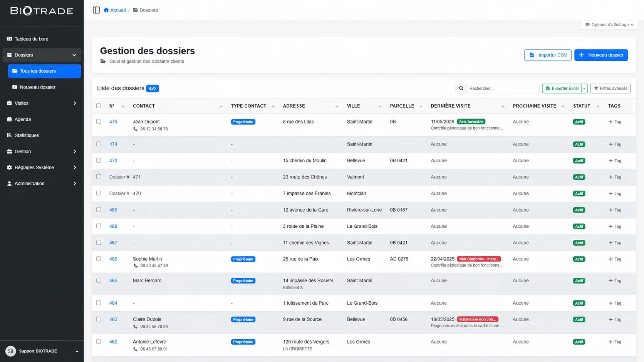Open Tableau de bord

(42, 39)
